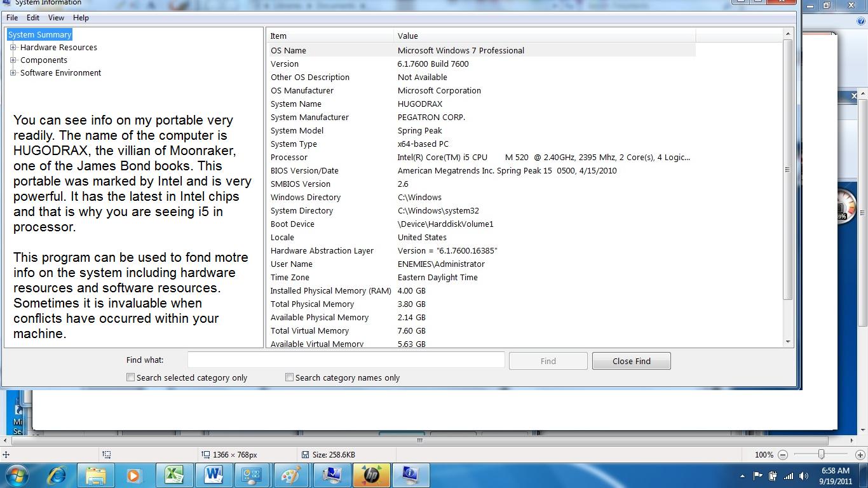Select the System Model row
868x488 pixels.
[x=481, y=130]
